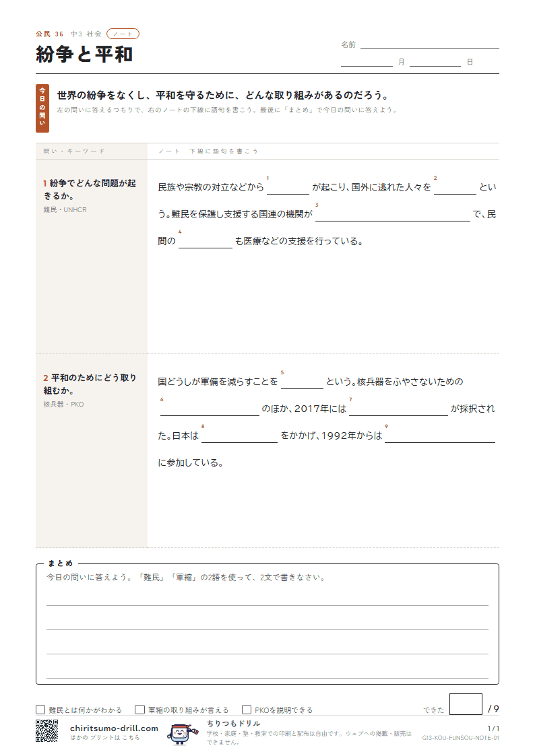Click the ノート pill label near title
This screenshot has height=756, width=535.
pyautogui.click(x=123, y=34)
